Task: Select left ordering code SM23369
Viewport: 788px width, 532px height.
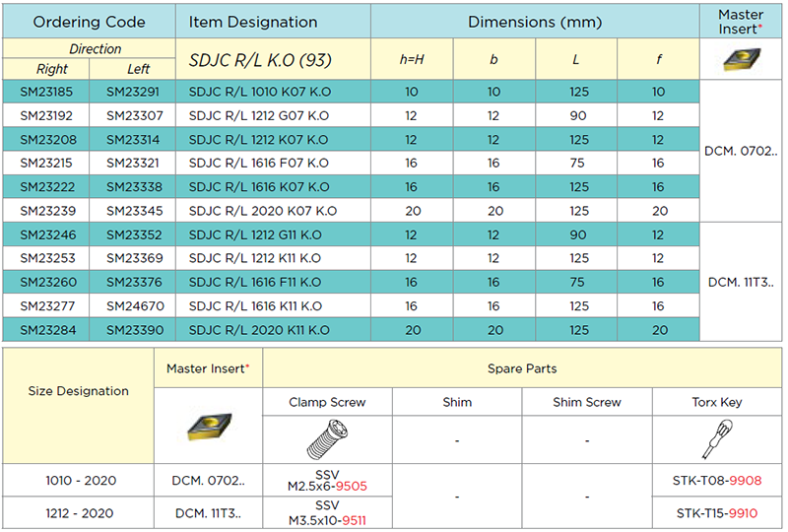Action: click(x=135, y=258)
